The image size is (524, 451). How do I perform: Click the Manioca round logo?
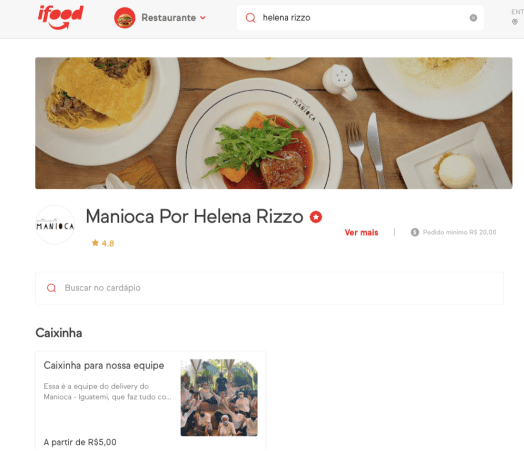coord(55,225)
